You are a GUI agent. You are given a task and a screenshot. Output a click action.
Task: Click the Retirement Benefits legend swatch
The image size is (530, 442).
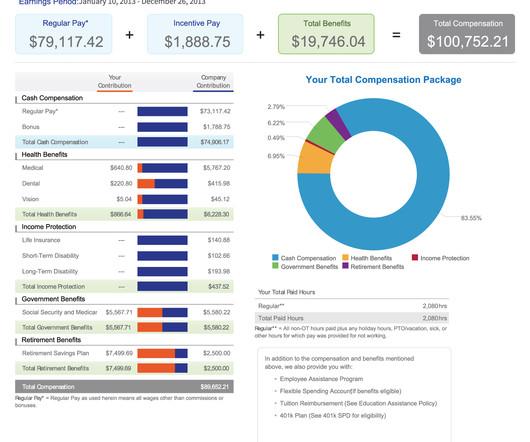click(x=345, y=266)
